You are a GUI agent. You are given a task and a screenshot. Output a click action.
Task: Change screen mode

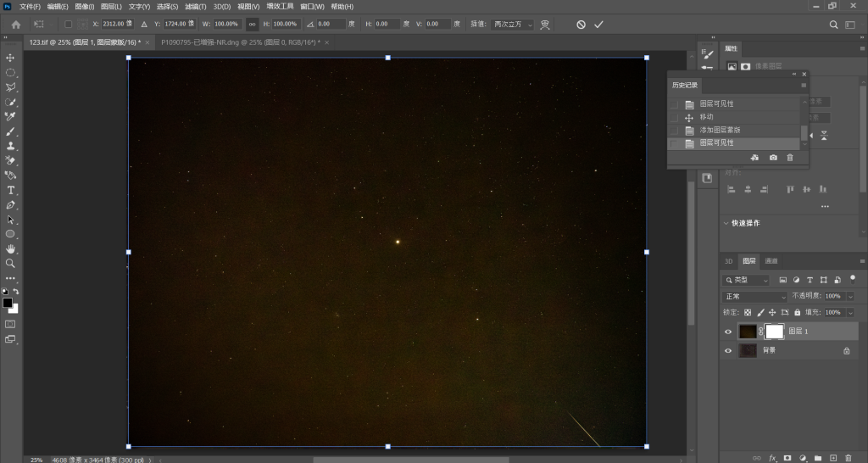tap(10, 339)
